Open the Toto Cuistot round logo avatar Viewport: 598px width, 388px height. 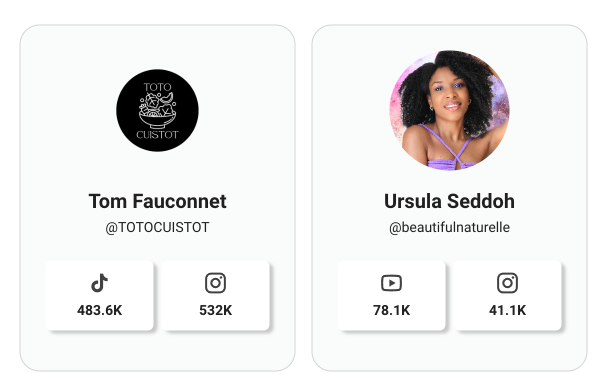click(x=157, y=110)
